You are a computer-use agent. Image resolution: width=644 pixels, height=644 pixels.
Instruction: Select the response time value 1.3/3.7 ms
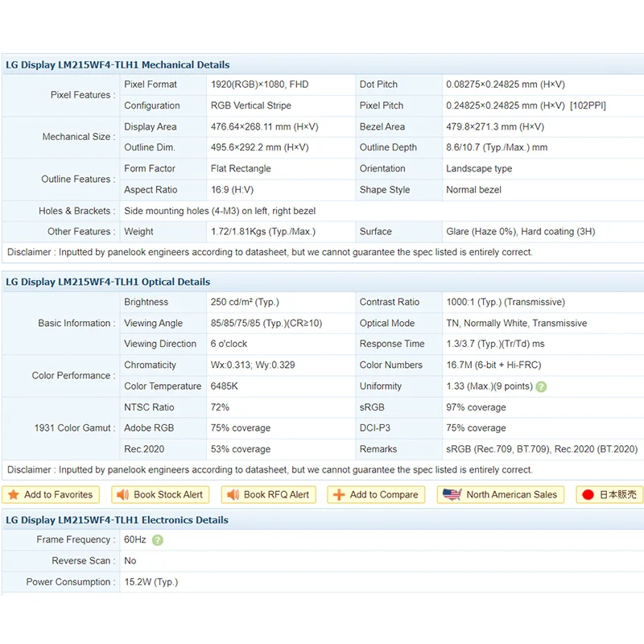pos(495,344)
